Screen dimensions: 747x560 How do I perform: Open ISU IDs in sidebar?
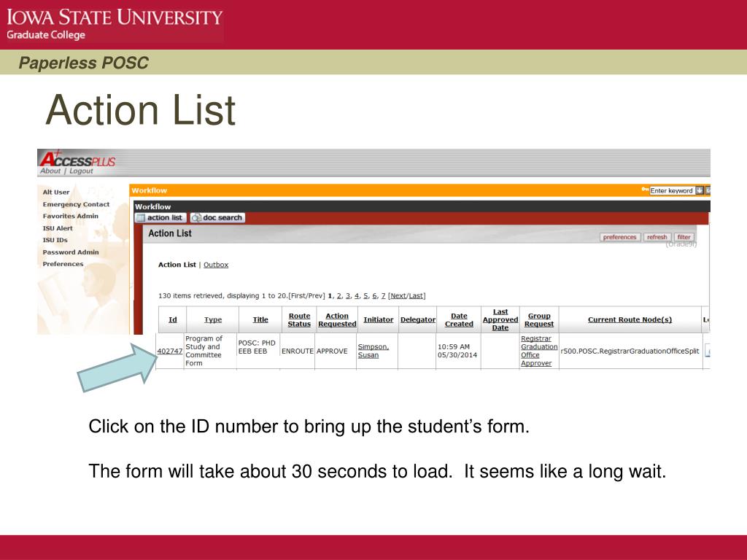(x=55, y=240)
